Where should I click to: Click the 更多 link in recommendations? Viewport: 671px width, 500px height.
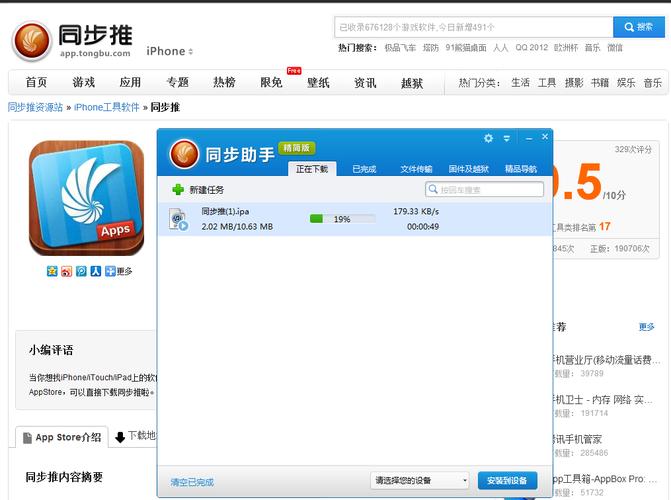[x=647, y=327]
